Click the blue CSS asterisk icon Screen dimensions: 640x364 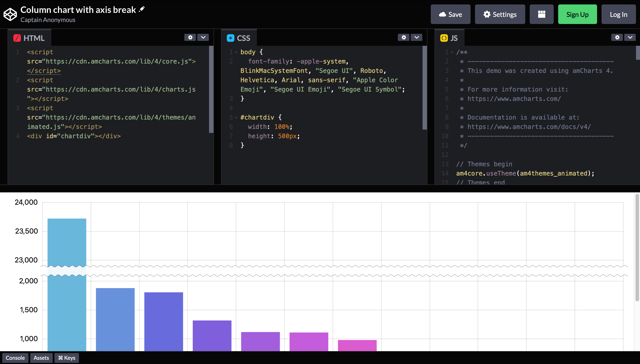[x=230, y=38]
